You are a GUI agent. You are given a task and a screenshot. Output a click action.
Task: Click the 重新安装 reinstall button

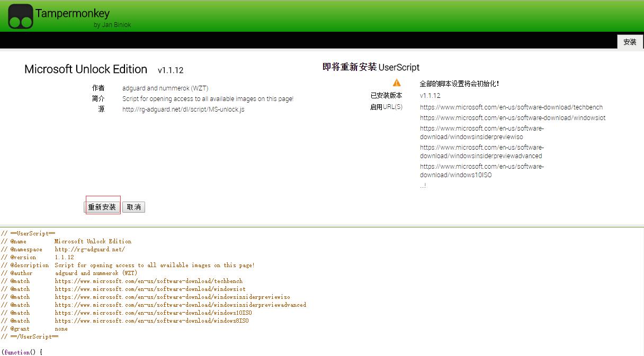[102, 207]
